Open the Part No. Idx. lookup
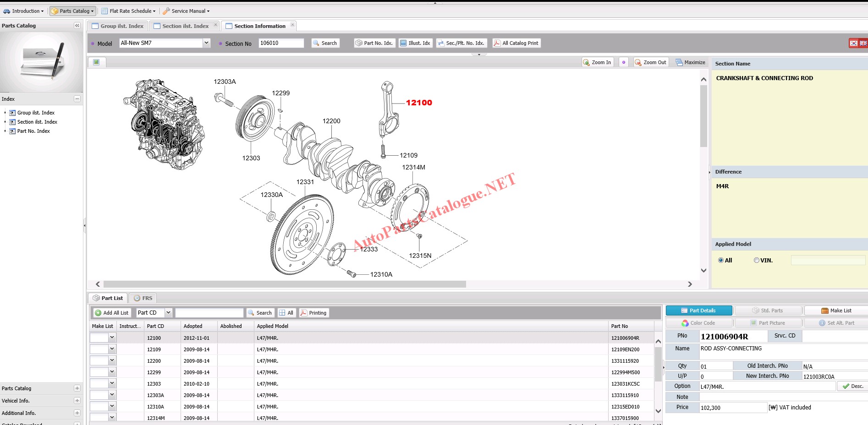This screenshot has width=868, height=425. (x=374, y=43)
